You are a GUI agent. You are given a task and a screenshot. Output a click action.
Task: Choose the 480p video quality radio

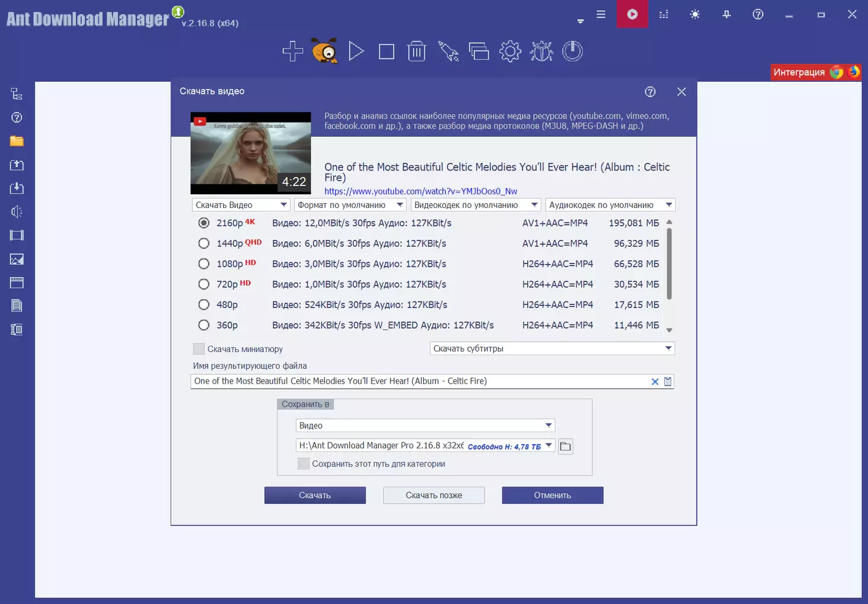[204, 305]
